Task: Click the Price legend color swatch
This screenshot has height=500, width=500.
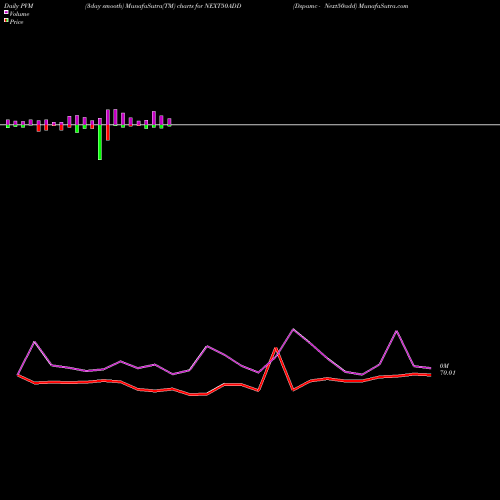Action: (x=6, y=20)
